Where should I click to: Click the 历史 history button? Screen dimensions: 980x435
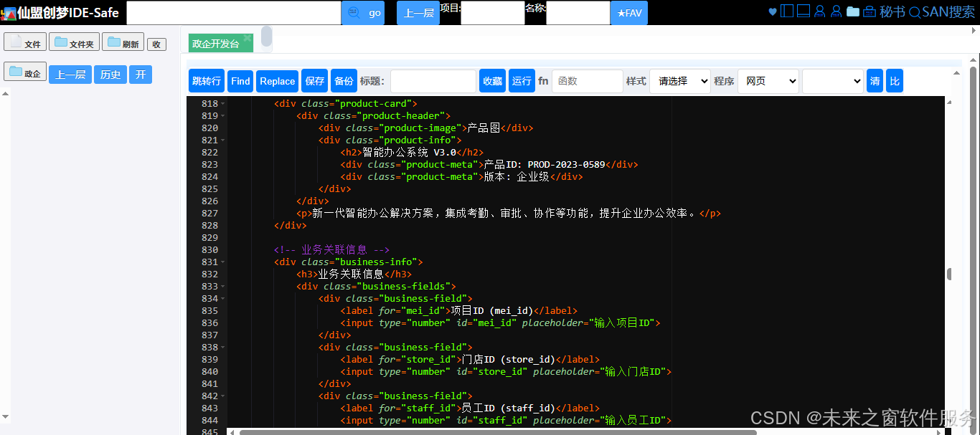pyautogui.click(x=110, y=75)
